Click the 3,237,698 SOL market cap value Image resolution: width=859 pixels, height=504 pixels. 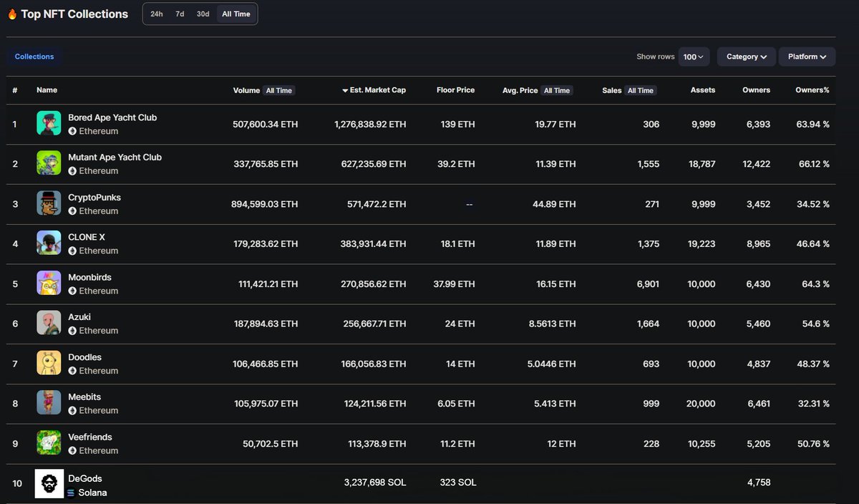(x=375, y=483)
